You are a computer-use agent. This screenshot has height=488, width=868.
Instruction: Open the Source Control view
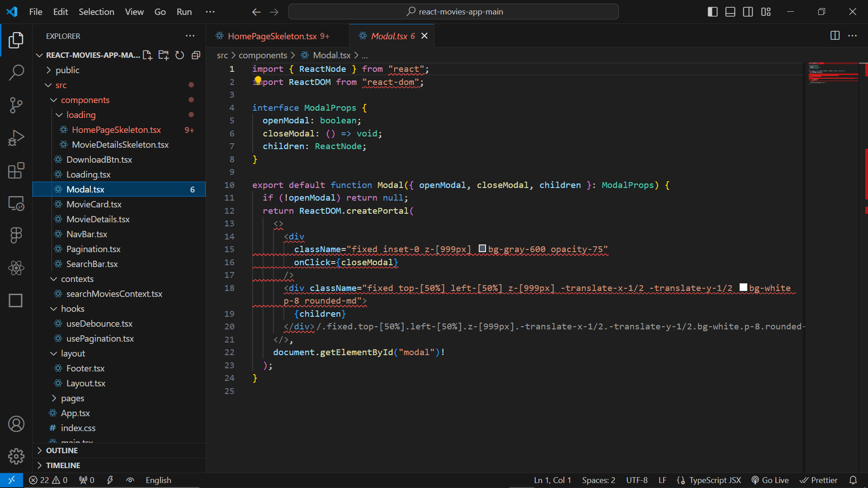(16, 105)
